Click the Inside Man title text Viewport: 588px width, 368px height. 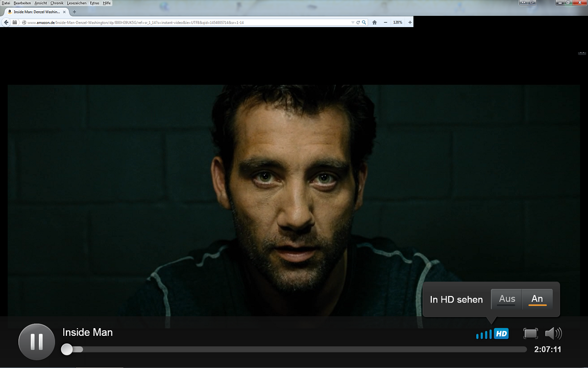(87, 332)
